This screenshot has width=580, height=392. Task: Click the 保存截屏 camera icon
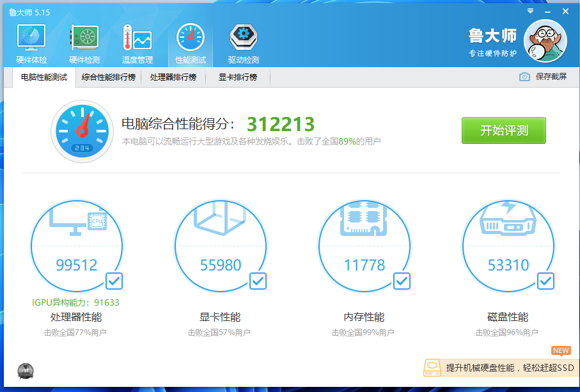coord(525,77)
